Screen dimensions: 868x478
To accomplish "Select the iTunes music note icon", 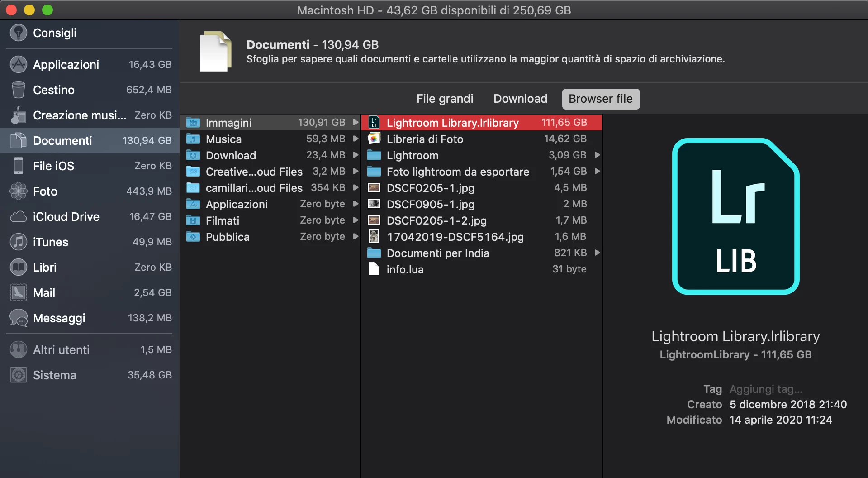I will coord(18,242).
